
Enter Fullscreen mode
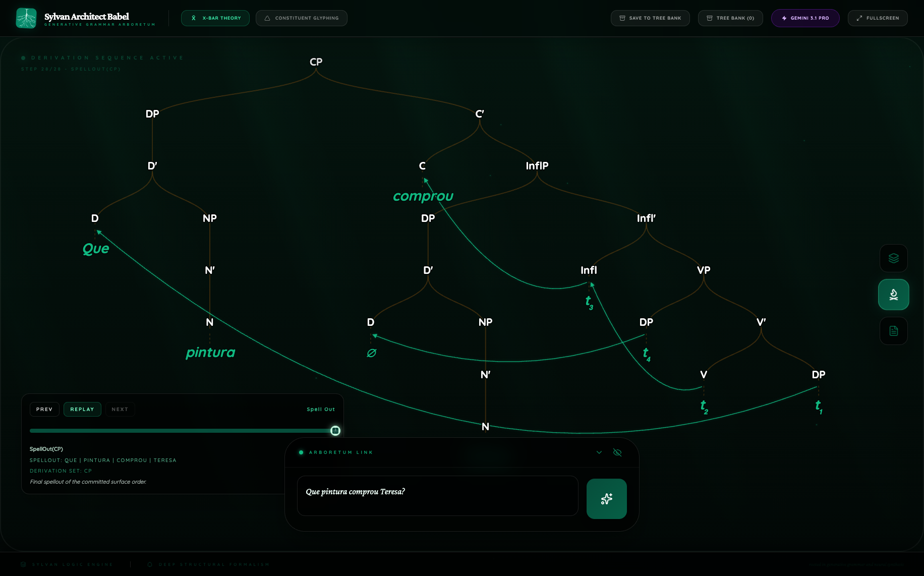click(x=877, y=18)
